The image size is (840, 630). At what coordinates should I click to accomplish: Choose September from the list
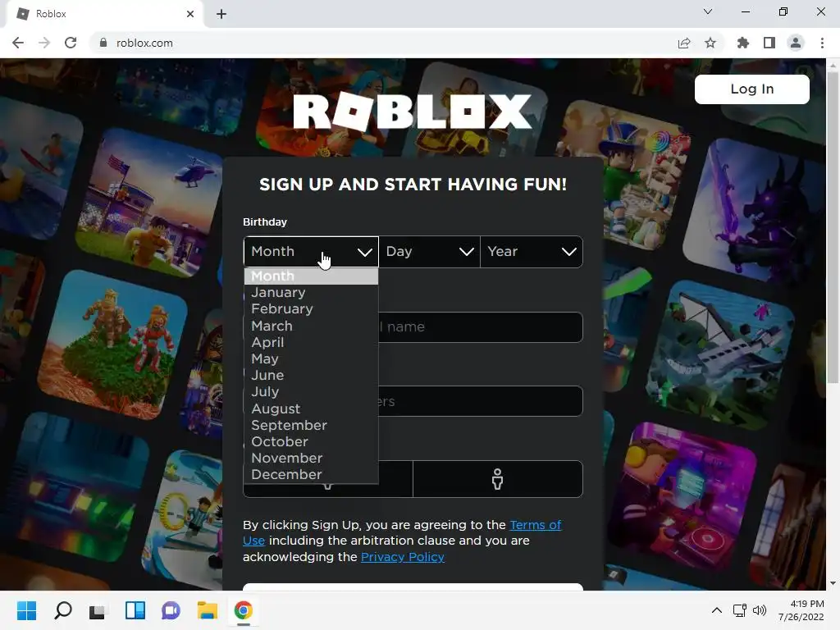311,426
